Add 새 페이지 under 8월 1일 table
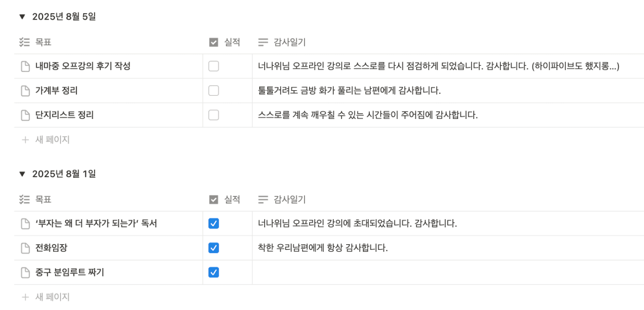Screen dimensions: 644x310 click(46, 297)
